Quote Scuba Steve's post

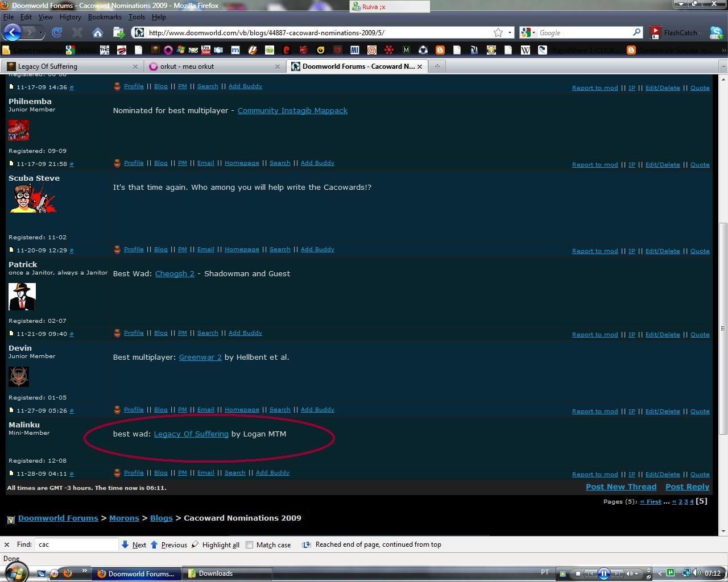pyautogui.click(x=700, y=251)
